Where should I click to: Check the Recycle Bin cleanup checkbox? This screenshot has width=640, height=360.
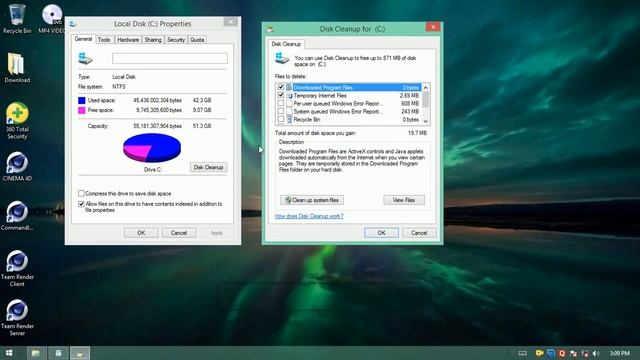click(x=280, y=119)
